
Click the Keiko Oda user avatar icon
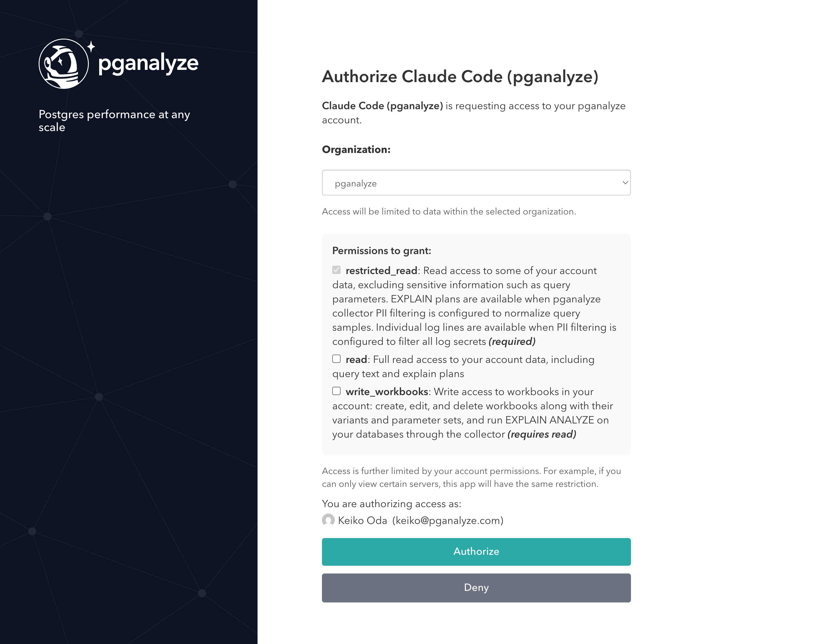328,520
